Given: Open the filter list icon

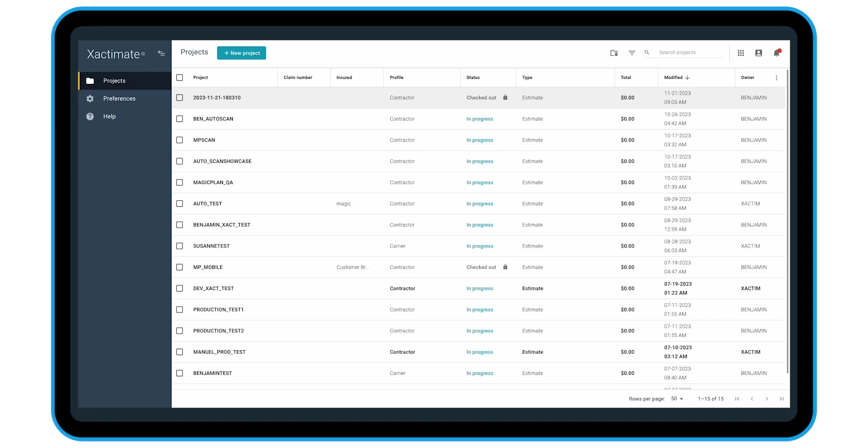Looking at the screenshot, I should [x=632, y=53].
